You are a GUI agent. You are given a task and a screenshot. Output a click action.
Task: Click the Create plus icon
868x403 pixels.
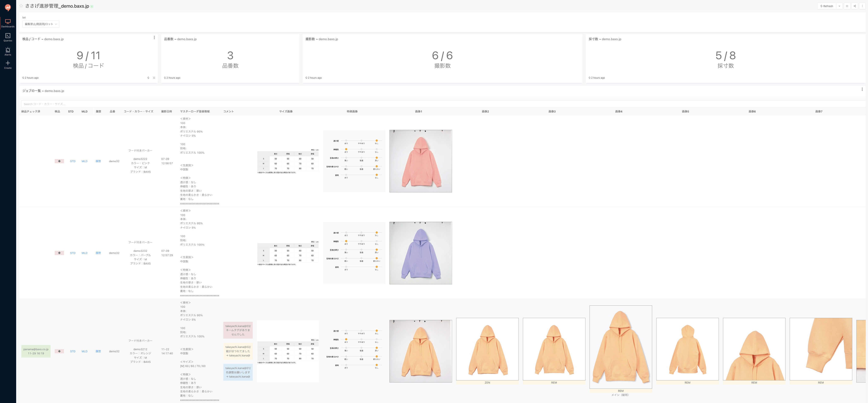coord(8,64)
